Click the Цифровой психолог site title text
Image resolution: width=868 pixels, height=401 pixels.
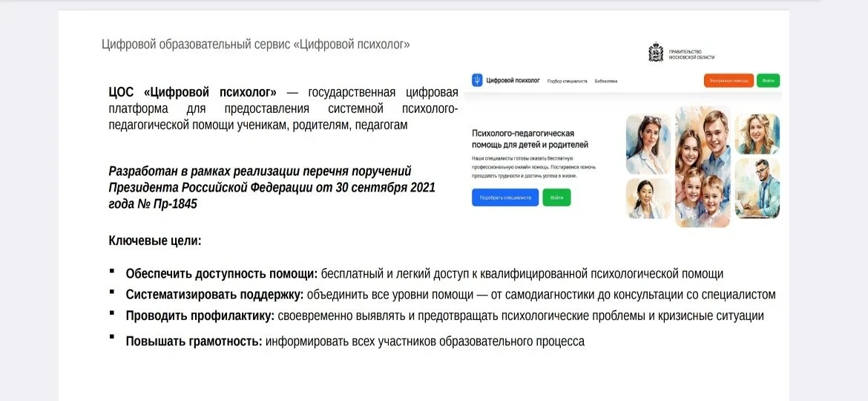point(513,80)
